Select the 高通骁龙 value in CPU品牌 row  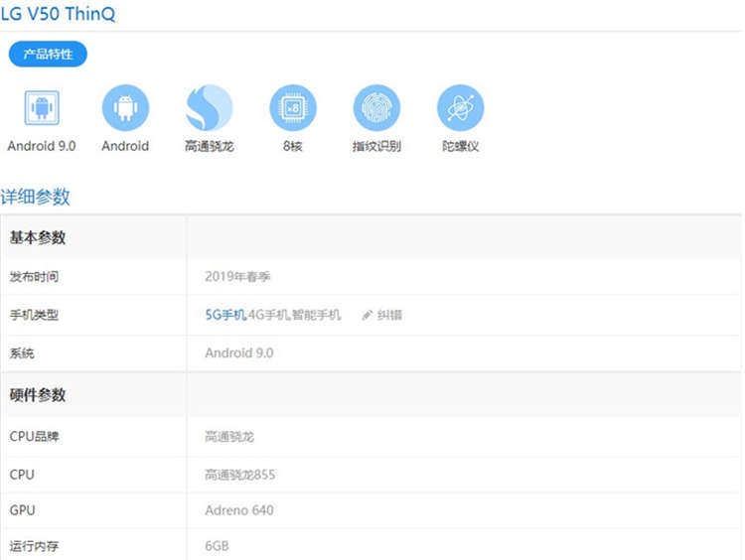[229, 437]
